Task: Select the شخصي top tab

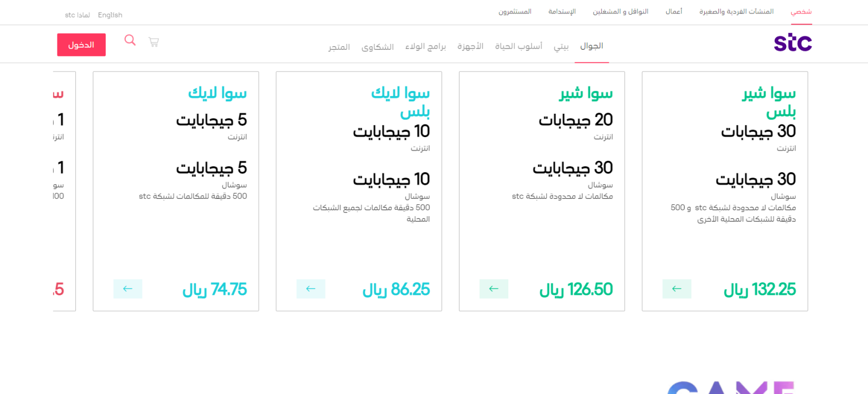Action: click(x=801, y=11)
